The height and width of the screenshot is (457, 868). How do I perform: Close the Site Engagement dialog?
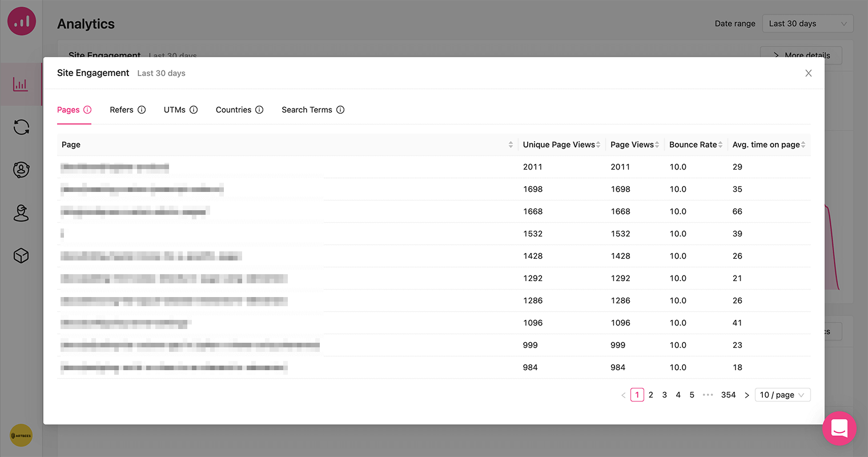[x=809, y=73]
